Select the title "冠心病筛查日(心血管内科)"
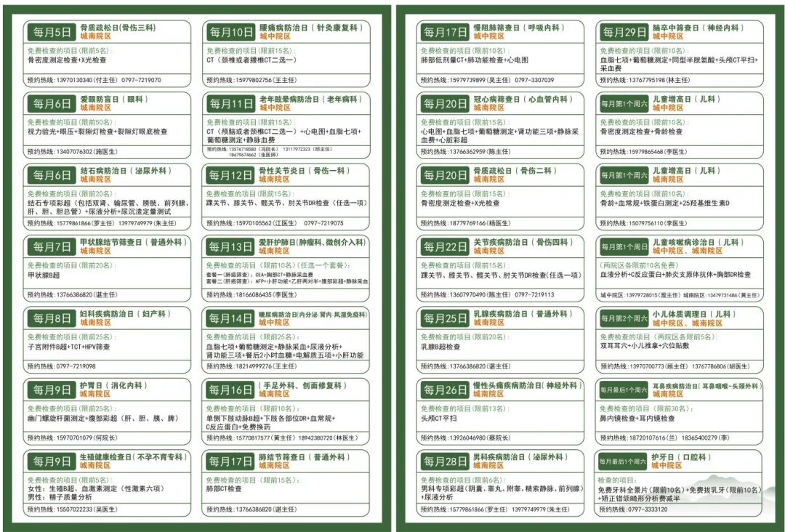 [523, 99]
